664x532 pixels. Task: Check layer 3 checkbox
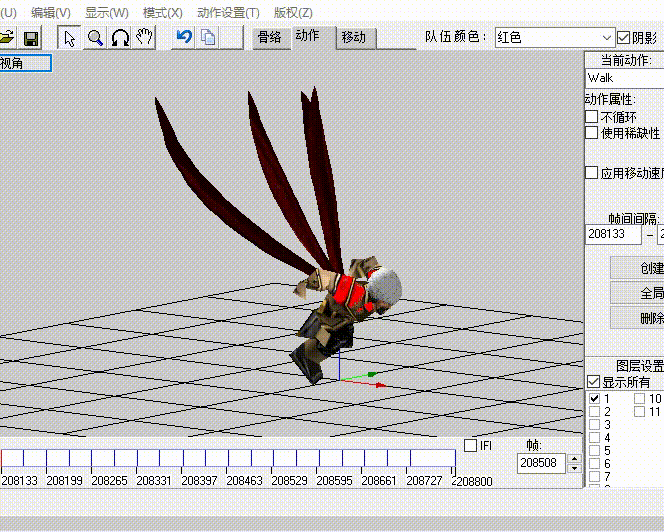595,424
